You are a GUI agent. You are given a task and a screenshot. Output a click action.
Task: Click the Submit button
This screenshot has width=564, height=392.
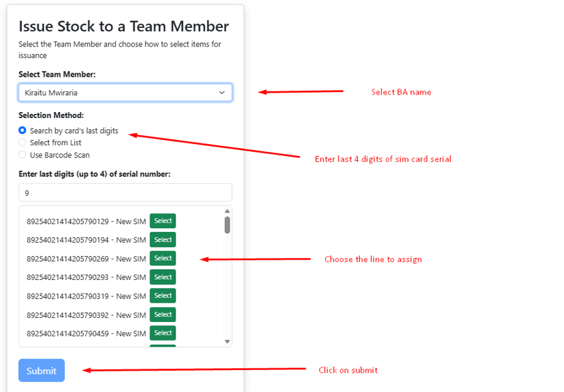(41, 371)
